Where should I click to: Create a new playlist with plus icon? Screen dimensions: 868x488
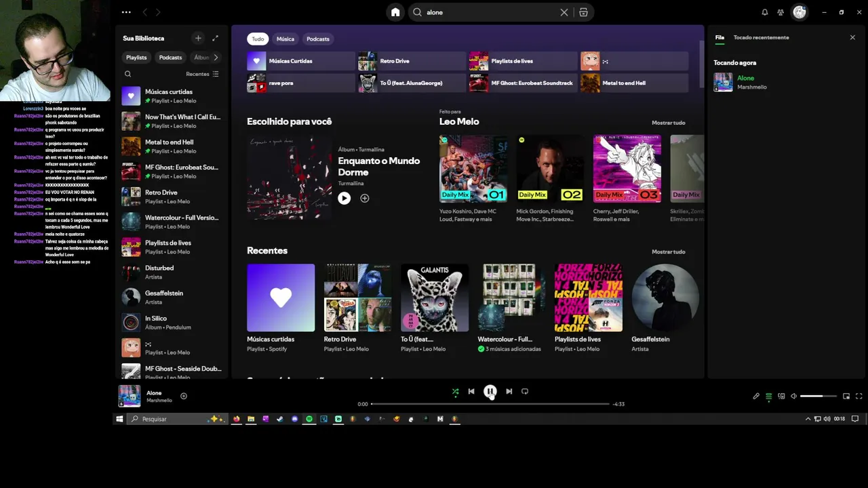pos(198,38)
